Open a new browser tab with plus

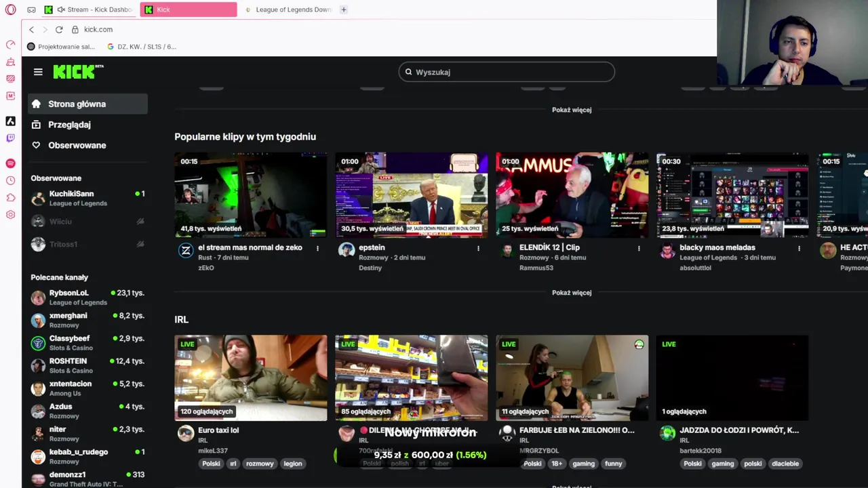point(344,9)
